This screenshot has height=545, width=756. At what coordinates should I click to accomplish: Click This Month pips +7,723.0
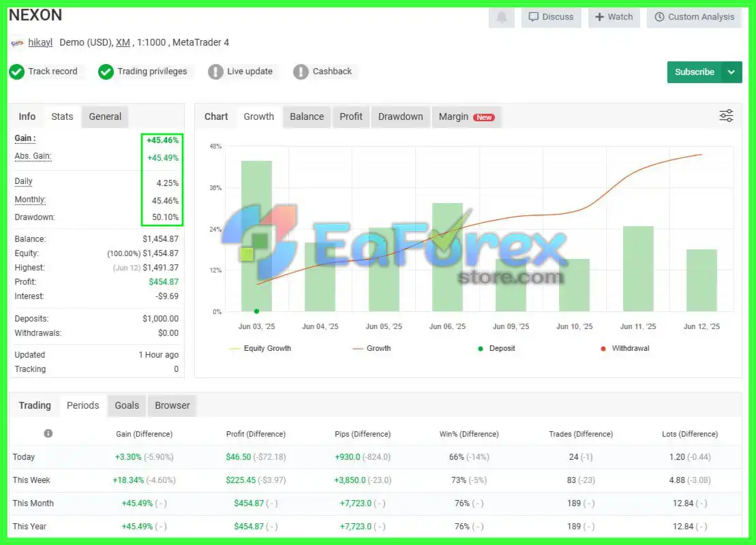(x=356, y=503)
